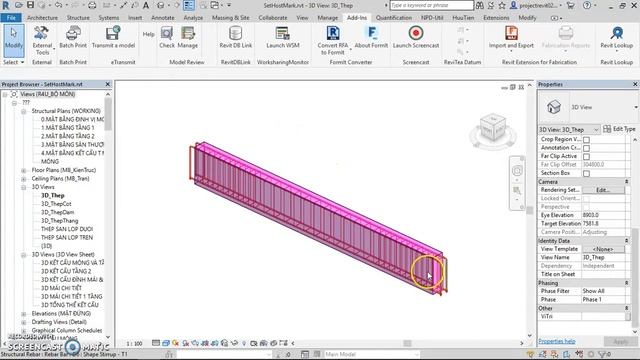The height and width of the screenshot is (360, 640).
Task: Launch WSM worksharing monitor
Action: coord(282,38)
